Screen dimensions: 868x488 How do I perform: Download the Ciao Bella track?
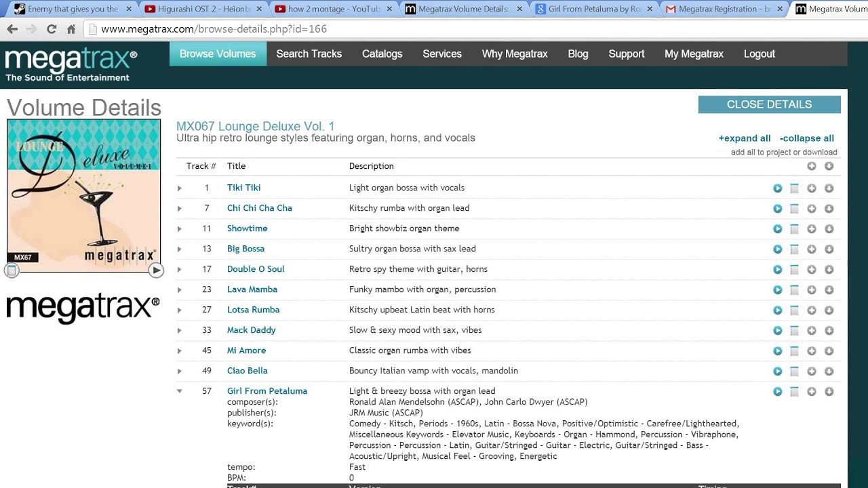(x=829, y=371)
